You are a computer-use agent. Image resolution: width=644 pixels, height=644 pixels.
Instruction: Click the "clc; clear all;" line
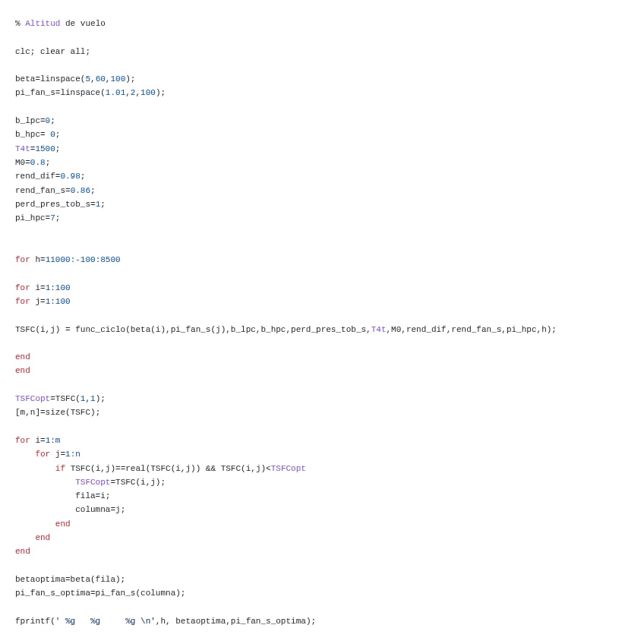tap(52, 52)
